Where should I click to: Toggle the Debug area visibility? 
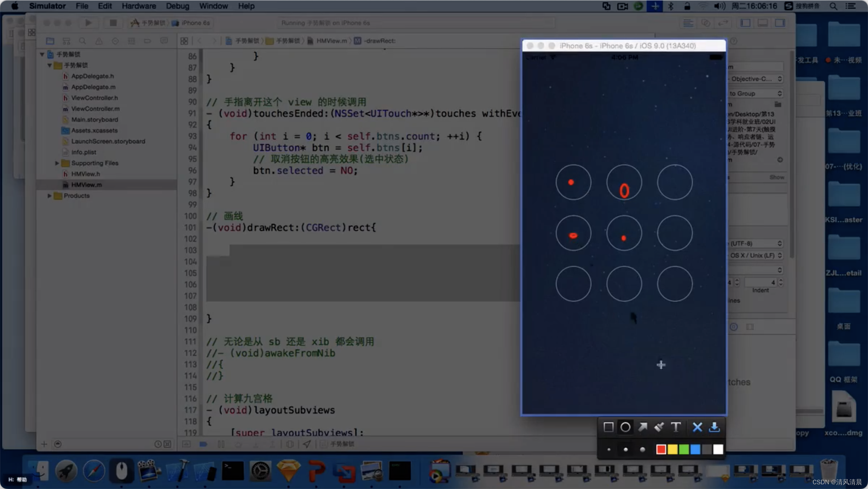pyautogui.click(x=763, y=23)
